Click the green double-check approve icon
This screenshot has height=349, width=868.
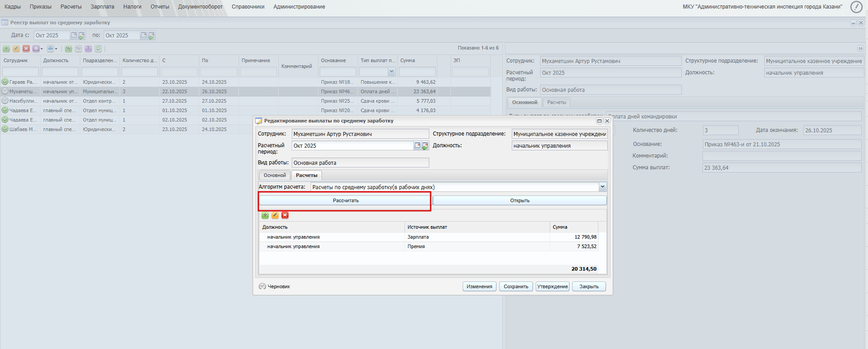pos(69,49)
